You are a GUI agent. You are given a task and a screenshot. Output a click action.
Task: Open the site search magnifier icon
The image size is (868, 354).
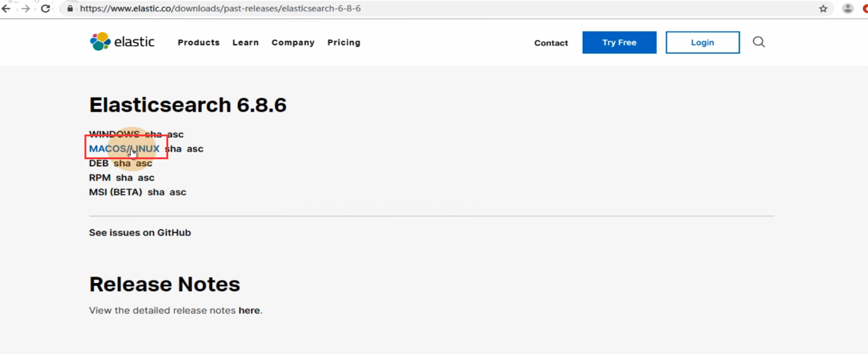pyautogui.click(x=759, y=42)
